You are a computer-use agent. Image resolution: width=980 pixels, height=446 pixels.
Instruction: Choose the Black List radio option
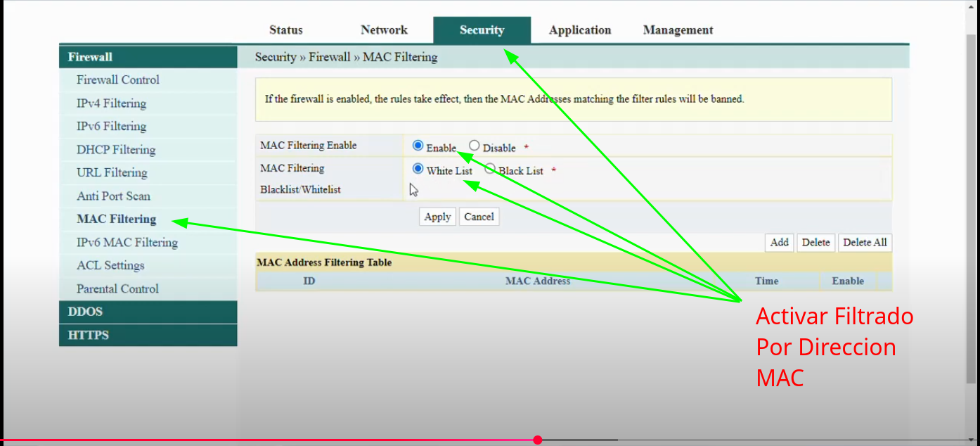pos(490,169)
